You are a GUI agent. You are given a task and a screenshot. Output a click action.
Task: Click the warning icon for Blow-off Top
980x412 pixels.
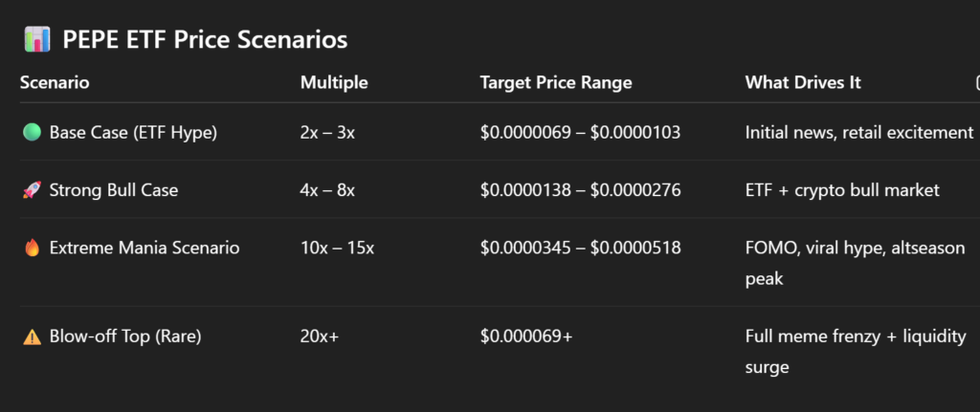pyautogui.click(x=31, y=336)
